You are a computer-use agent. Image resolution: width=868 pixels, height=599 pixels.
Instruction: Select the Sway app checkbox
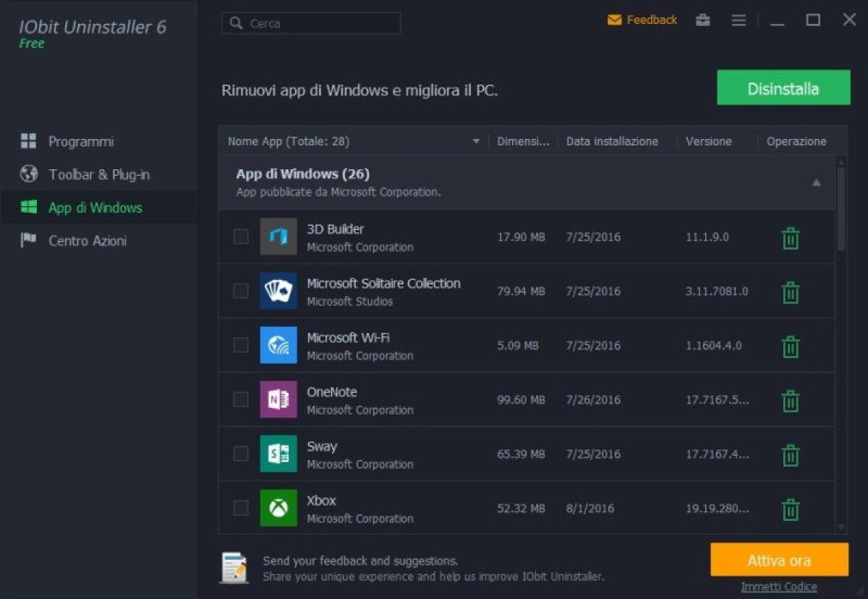pyautogui.click(x=241, y=454)
